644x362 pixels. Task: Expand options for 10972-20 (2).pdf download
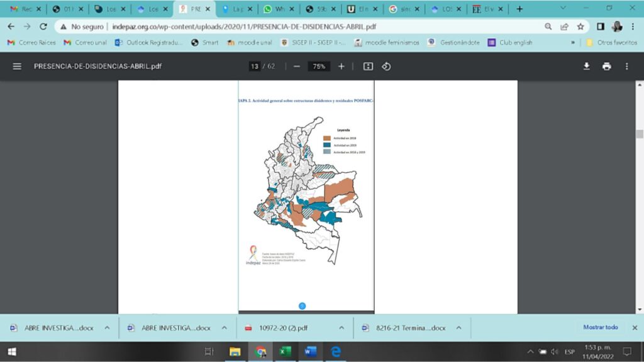coord(341,327)
